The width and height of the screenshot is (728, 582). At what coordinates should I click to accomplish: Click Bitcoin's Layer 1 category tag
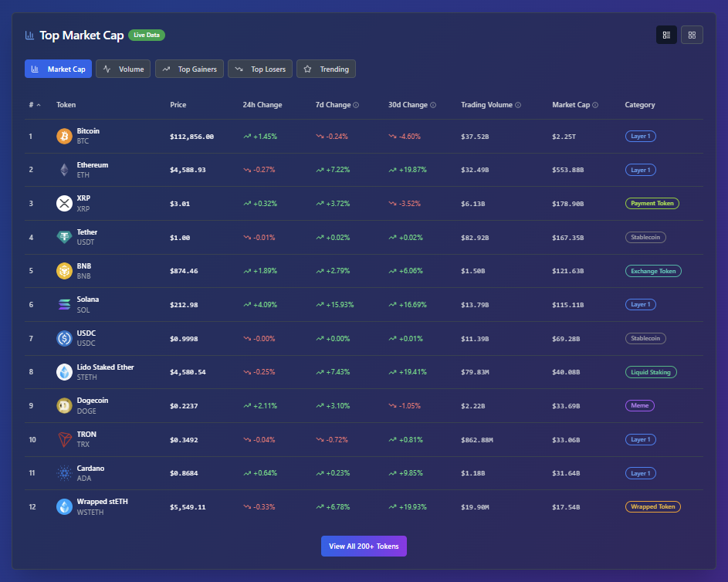pos(640,136)
